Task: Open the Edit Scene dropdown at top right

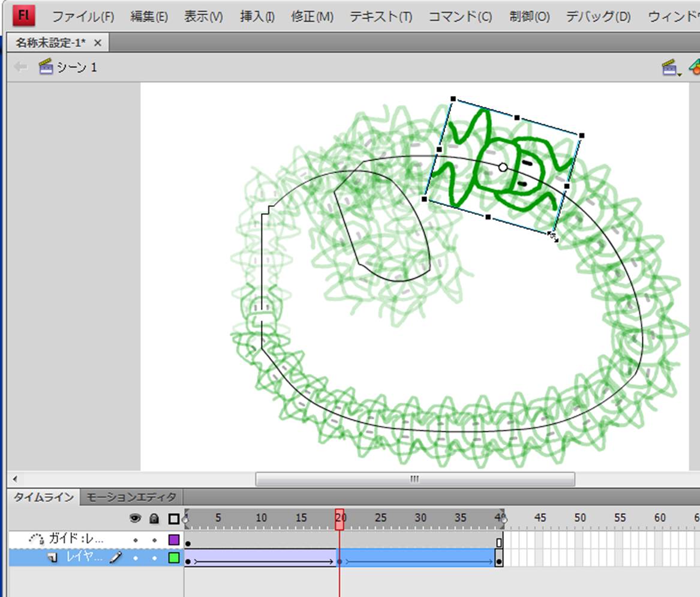Action: click(x=671, y=68)
